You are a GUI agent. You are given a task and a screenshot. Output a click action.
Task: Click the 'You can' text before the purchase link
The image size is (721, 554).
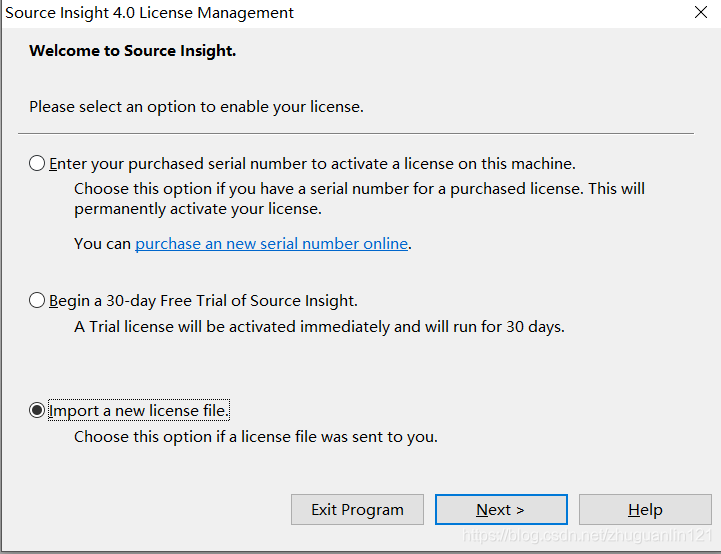[103, 244]
